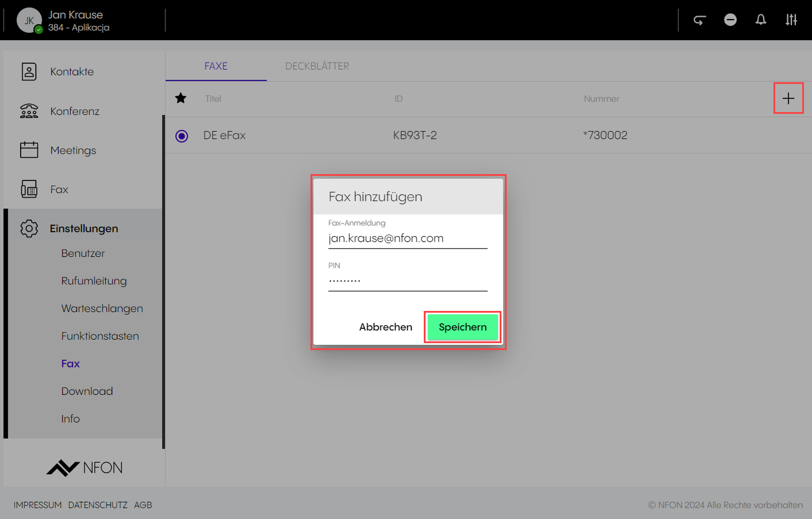Click the fax machine icon in sidebar
Screen dimensions: 812x519
pyautogui.click(x=29, y=189)
